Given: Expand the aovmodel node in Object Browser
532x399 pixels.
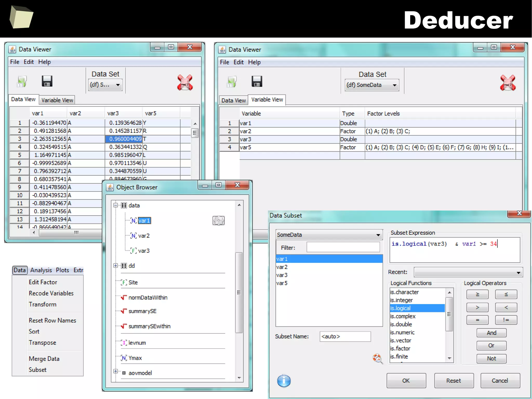Looking at the screenshot, I should pos(116,371).
